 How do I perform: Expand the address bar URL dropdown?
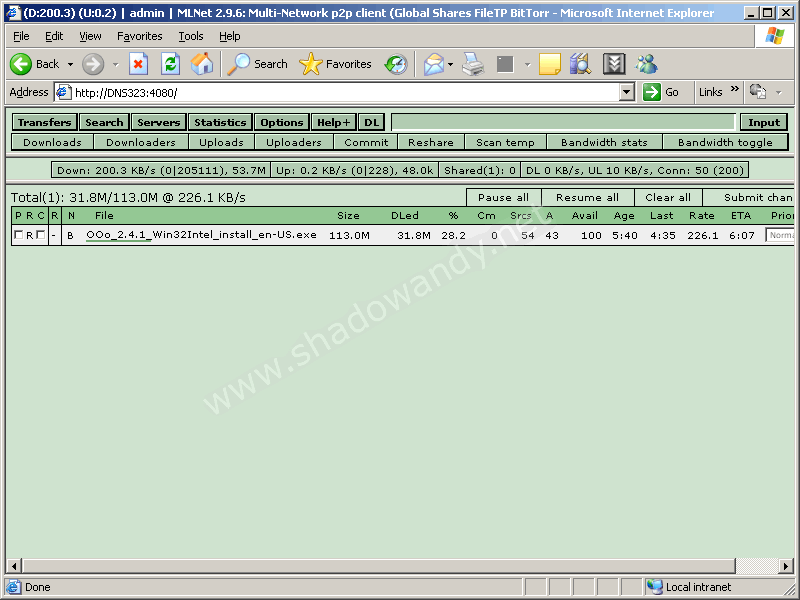tap(627, 92)
